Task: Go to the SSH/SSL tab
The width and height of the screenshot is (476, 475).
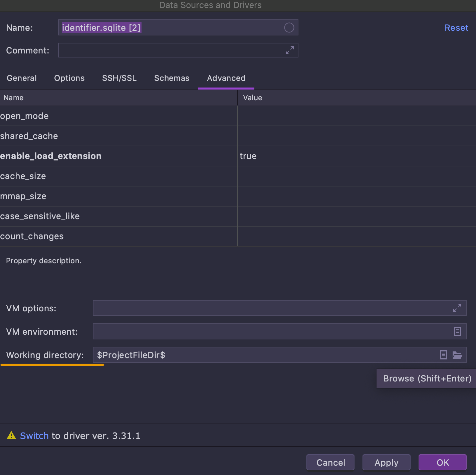Action: [120, 78]
